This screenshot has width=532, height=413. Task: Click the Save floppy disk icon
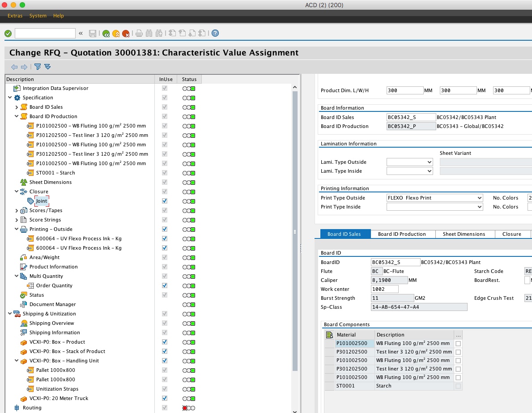coord(93,34)
